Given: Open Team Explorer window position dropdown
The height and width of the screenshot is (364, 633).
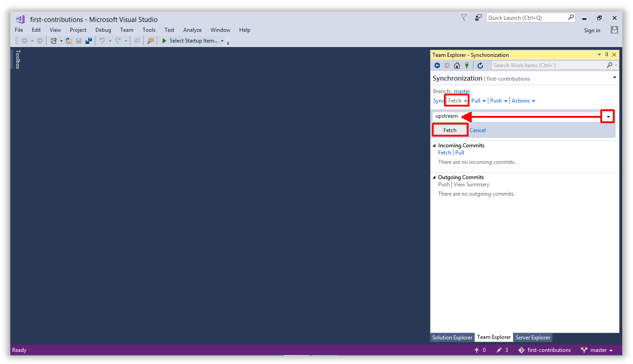Looking at the screenshot, I should 599,55.
